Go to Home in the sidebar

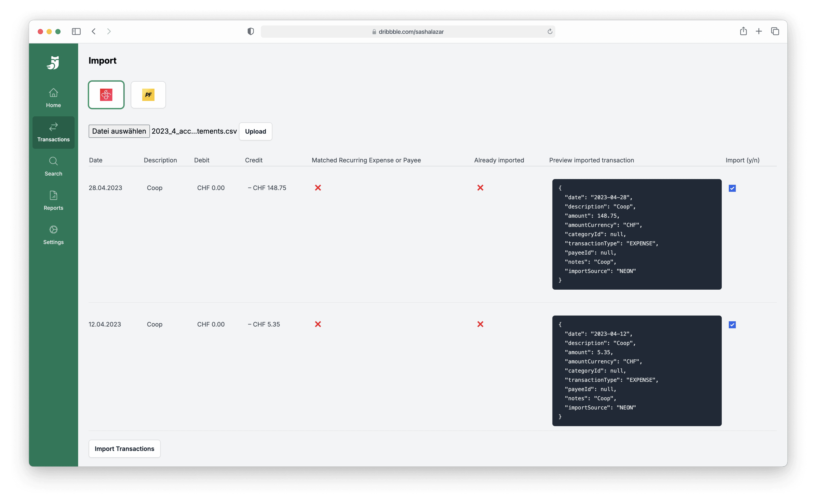[x=53, y=98]
